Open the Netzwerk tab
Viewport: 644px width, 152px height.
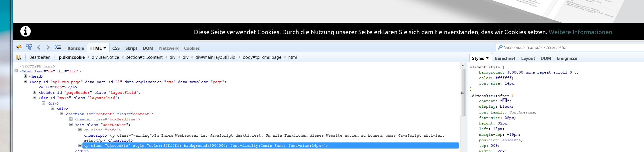tap(169, 48)
